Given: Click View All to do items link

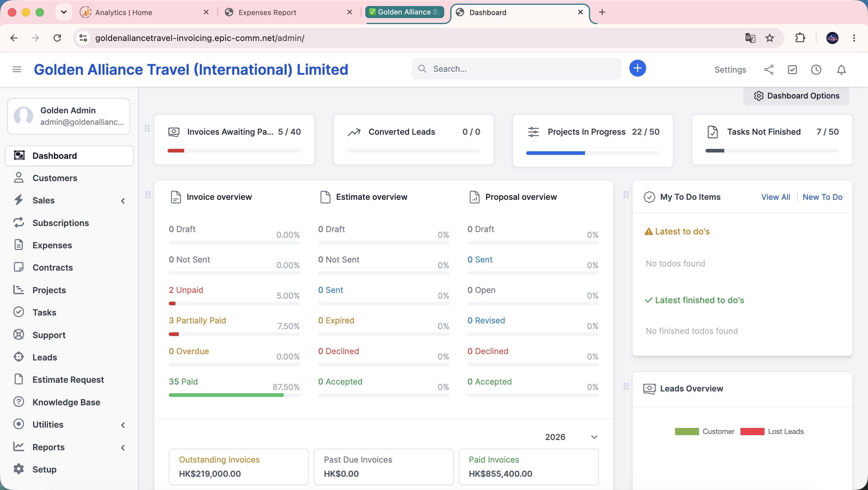Looking at the screenshot, I should coord(775,197).
